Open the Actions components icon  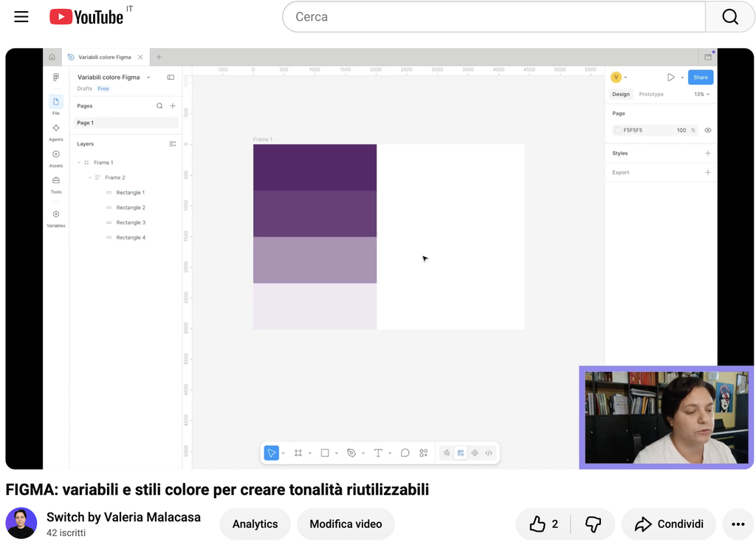point(423,453)
